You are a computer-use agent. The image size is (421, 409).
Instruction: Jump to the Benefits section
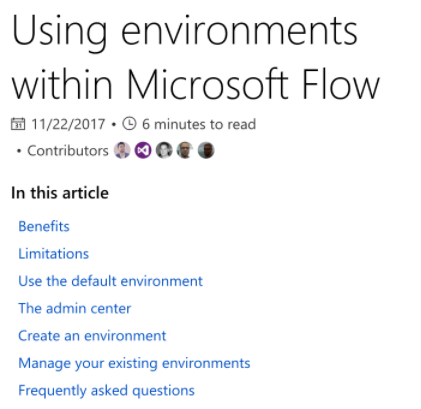point(44,226)
